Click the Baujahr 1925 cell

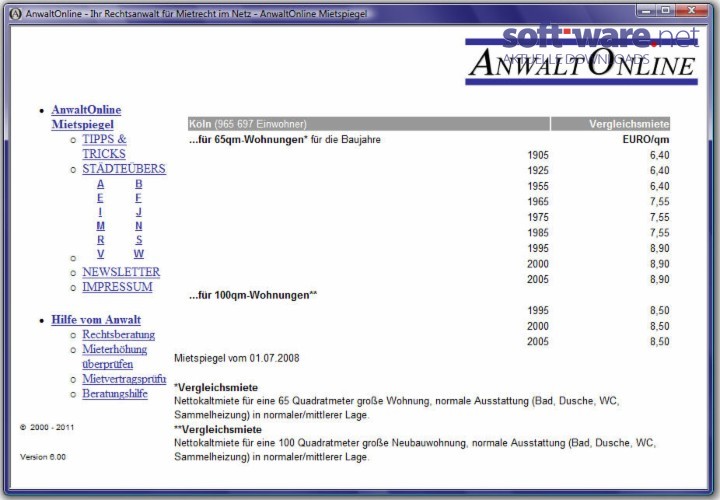[538, 171]
